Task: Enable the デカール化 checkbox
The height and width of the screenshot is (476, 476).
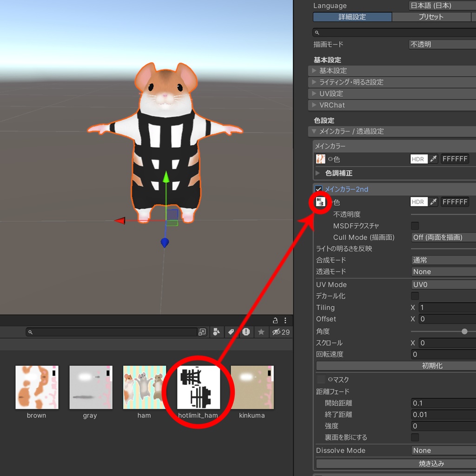Action: (x=415, y=296)
